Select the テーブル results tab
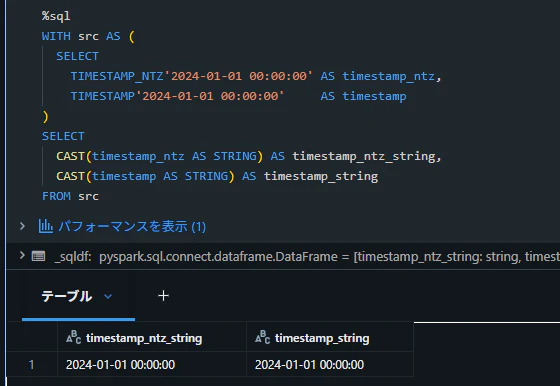This screenshot has height=386, width=560. [x=67, y=296]
